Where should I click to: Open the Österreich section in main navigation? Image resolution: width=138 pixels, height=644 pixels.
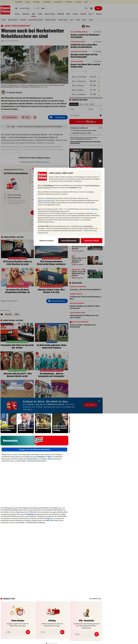coord(26,14)
